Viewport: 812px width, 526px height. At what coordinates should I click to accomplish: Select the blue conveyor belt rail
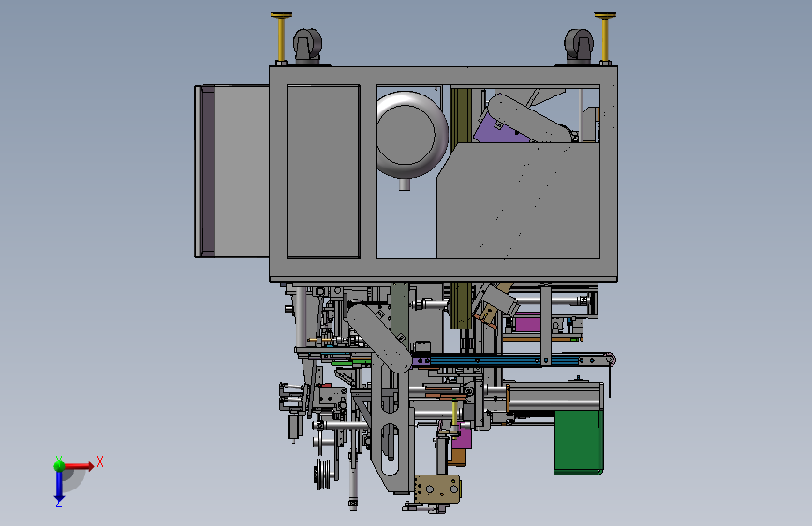[505, 360]
